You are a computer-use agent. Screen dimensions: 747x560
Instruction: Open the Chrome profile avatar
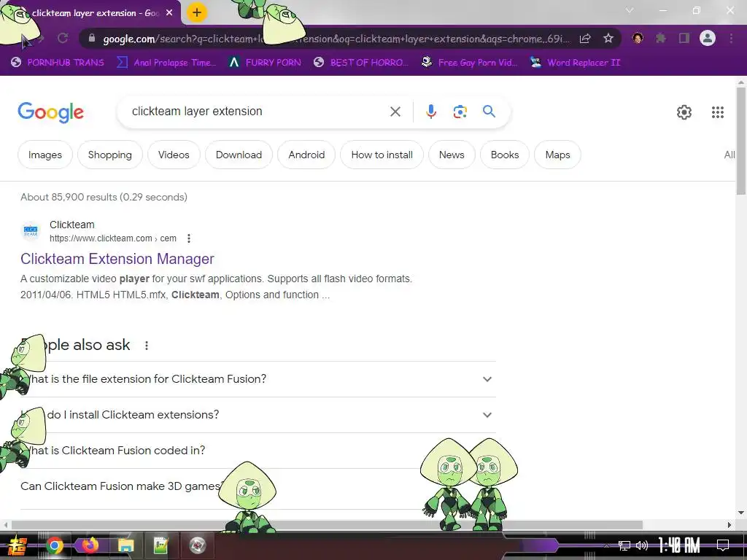tap(708, 38)
